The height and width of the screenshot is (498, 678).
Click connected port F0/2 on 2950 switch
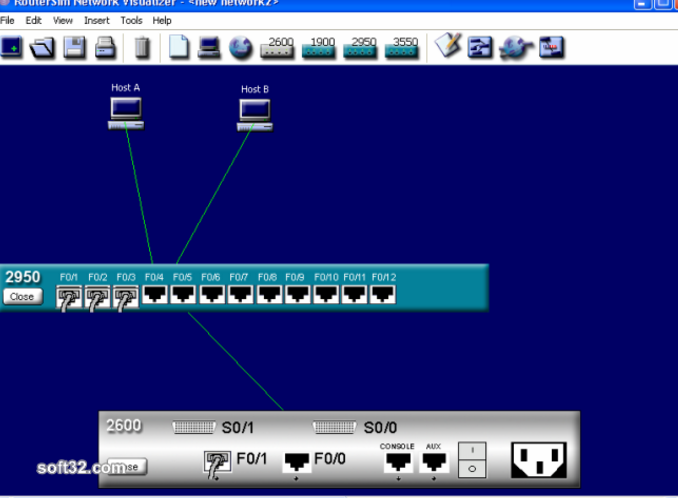click(x=97, y=297)
